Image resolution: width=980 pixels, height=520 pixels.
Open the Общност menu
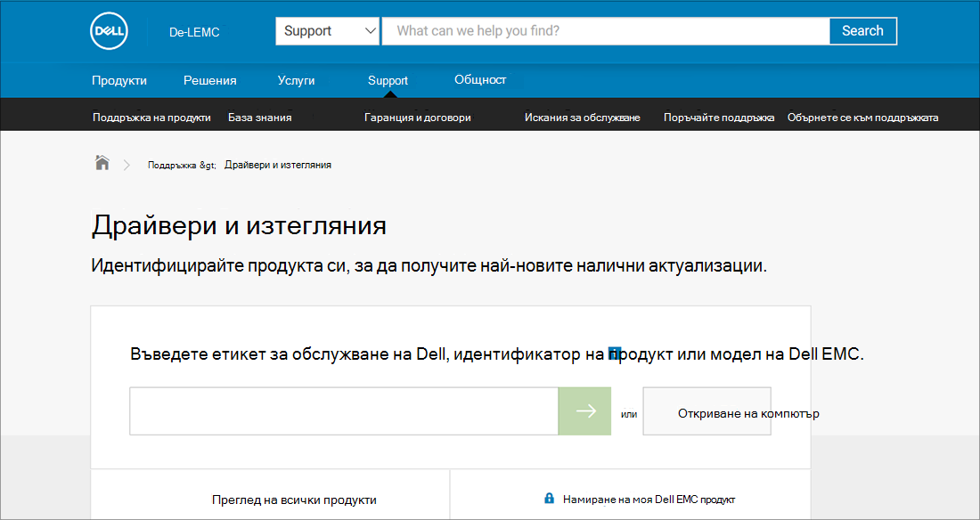click(480, 80)
